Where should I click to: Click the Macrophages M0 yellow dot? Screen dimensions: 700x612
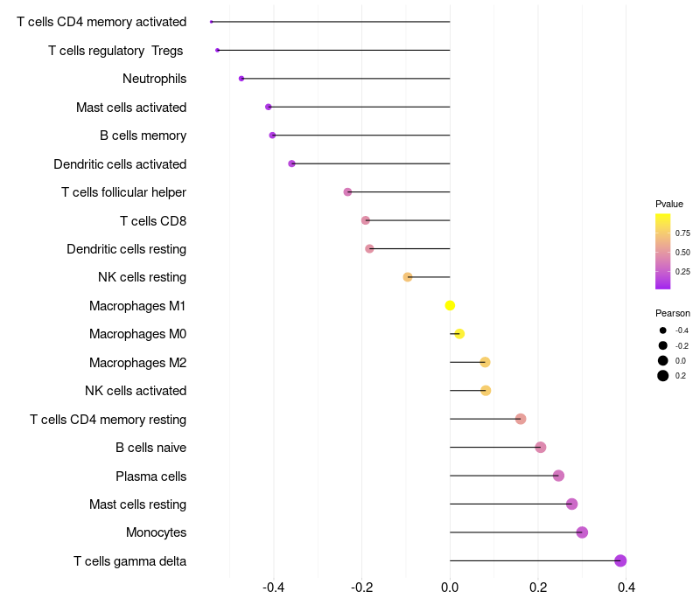point(459,334)
